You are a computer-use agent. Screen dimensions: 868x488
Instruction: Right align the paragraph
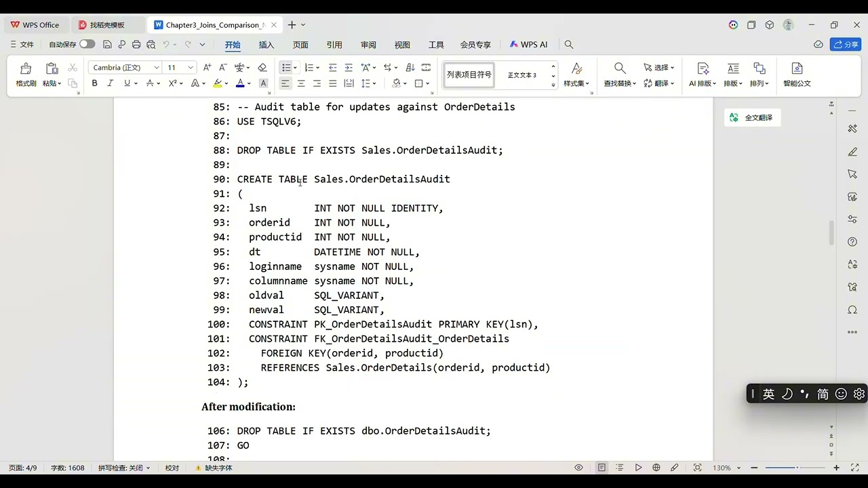click(x=317, y=83)
